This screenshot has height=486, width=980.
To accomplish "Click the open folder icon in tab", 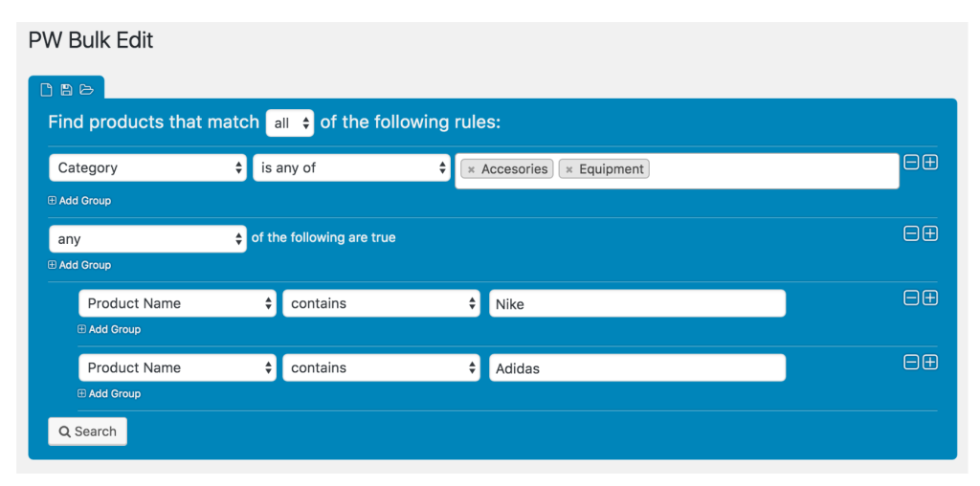I will (x=86, y=90).
